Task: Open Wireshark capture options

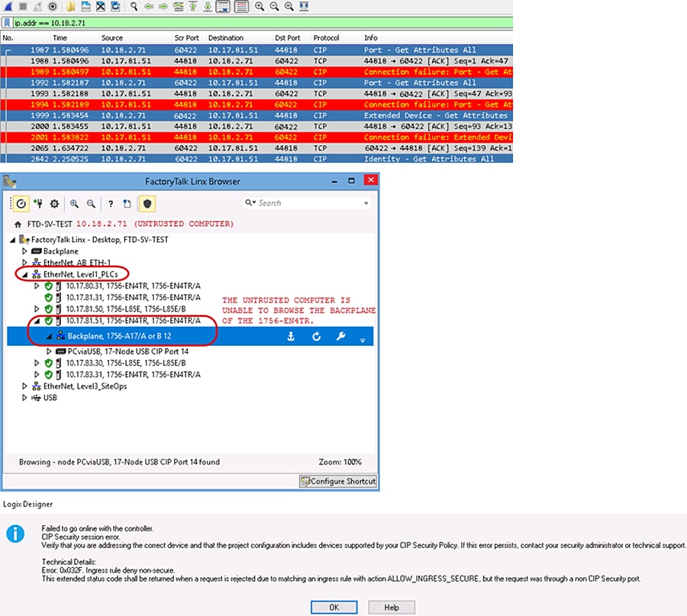Action: pyautogui.click(x=53, y=6)
